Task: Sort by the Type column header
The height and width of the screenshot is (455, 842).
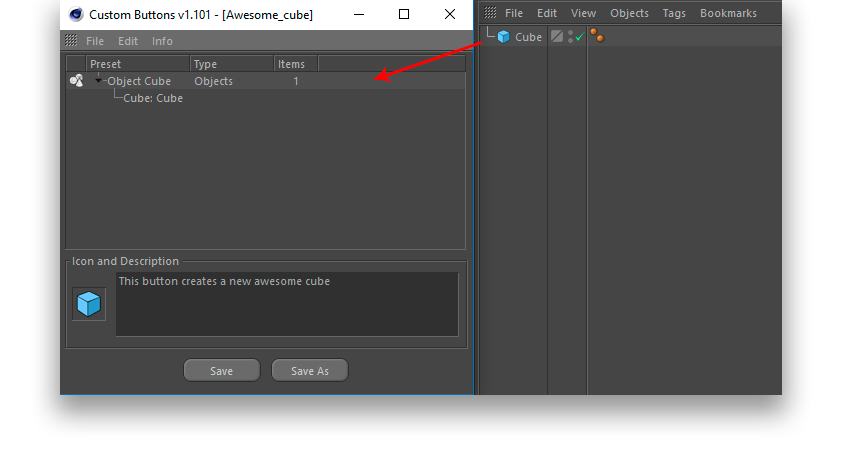Action: coord(232,63)
